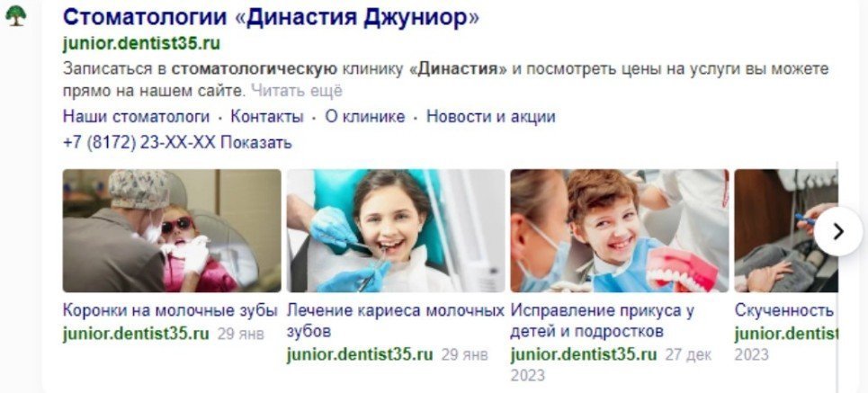Image resolution: width=868 pixels, height=393 pixels.
Task: Open Исправление прикуса у детей и подростков
Action: pyautogui.click(x=603, y=321)
